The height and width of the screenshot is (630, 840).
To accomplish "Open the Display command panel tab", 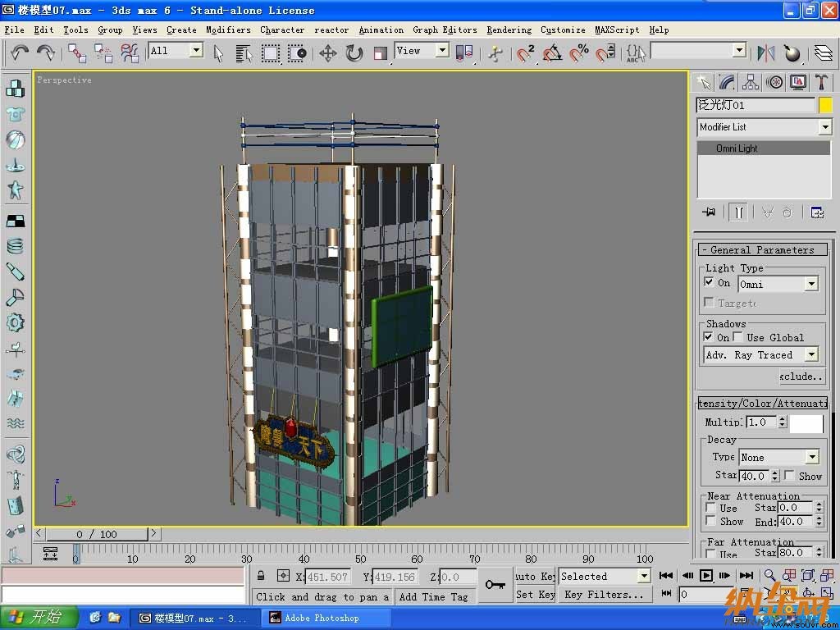I will click(797, 83).
